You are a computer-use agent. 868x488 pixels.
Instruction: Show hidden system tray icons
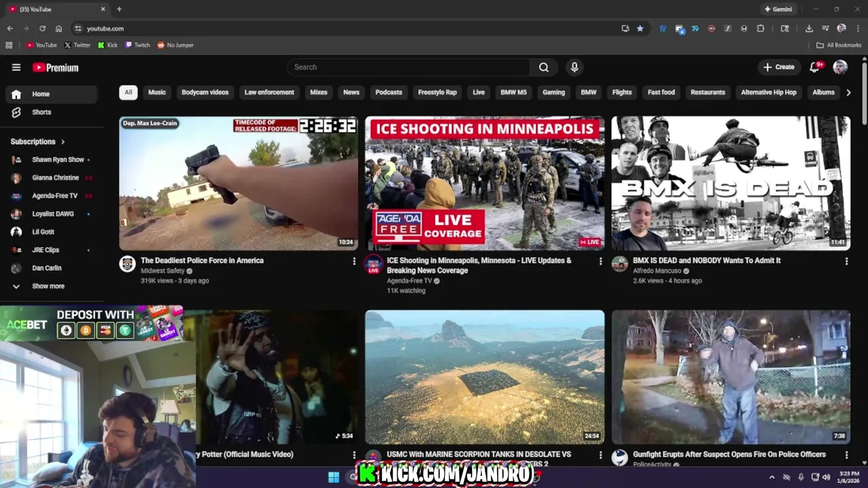coord(772,477)
